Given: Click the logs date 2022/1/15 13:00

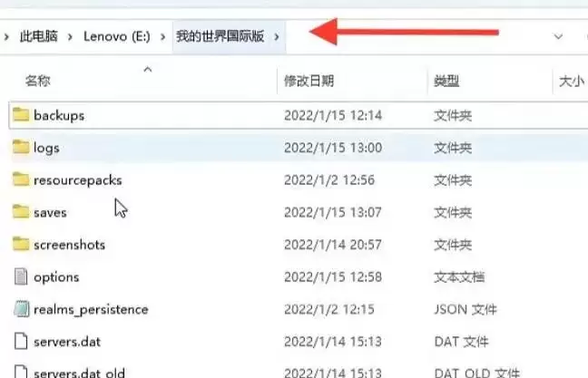Looking at the screenshot, I should (x=333, y=148).
